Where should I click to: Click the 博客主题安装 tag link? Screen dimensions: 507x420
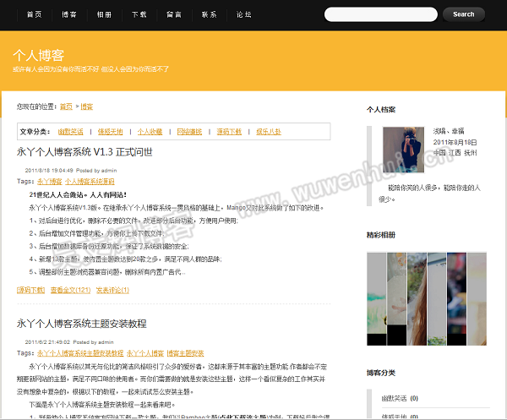(x=185, y=352)
